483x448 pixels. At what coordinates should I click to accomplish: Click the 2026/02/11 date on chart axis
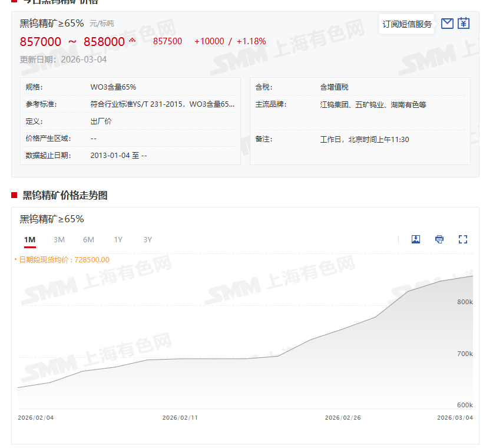coord(180,417)
